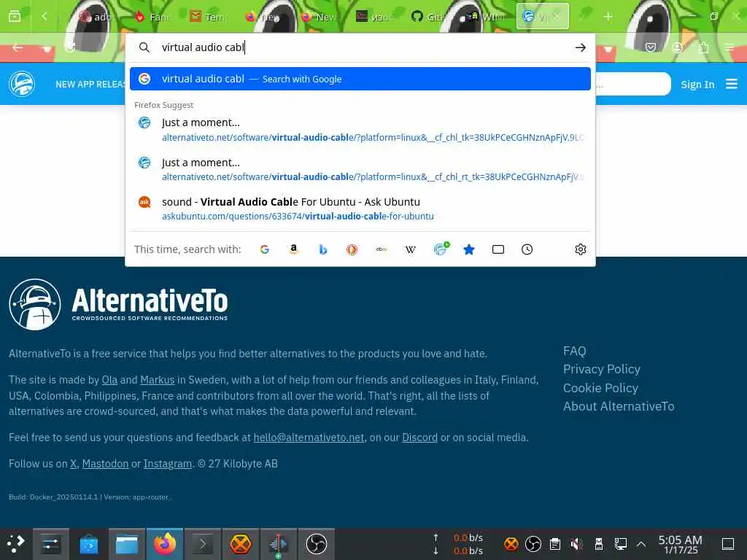Click the large AlternativeTo footer logo

(118, 304)
